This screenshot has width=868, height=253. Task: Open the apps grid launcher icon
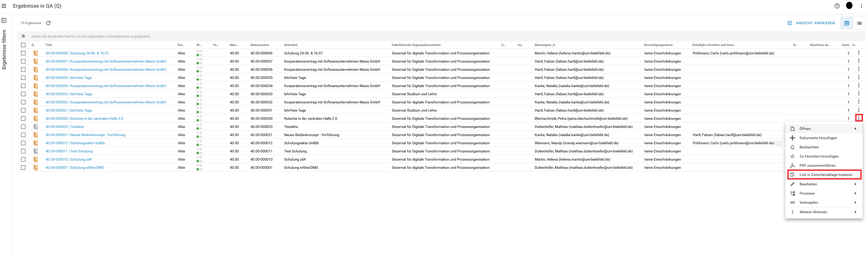point(4,6)
